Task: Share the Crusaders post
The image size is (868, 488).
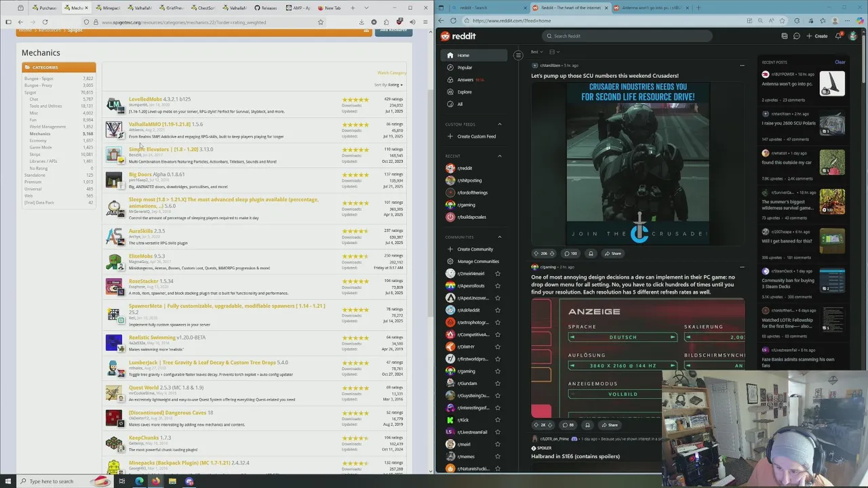Action: 613,253
